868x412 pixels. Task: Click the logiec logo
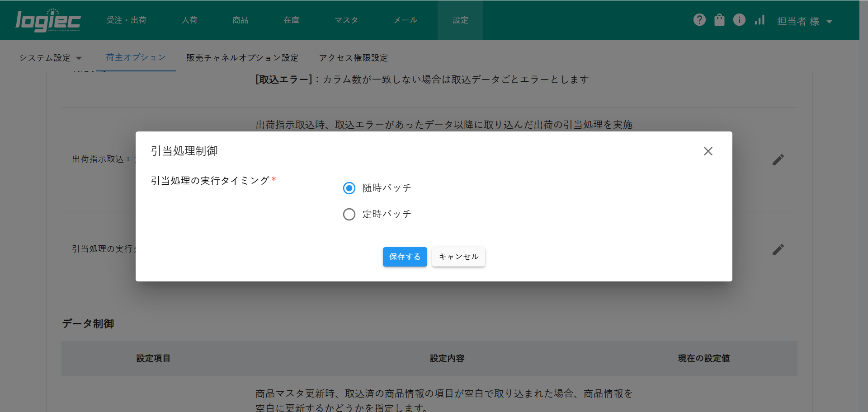[x=48, y=21]
